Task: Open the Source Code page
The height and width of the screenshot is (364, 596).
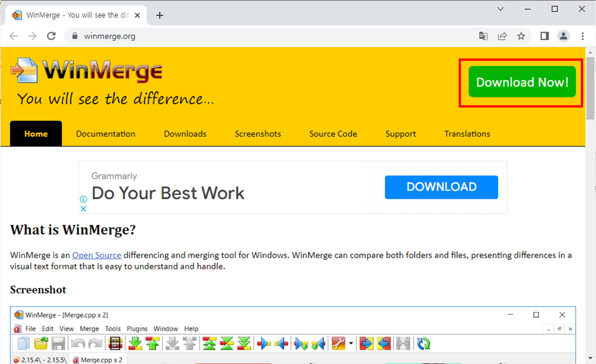Action: (x=333, y=134)
